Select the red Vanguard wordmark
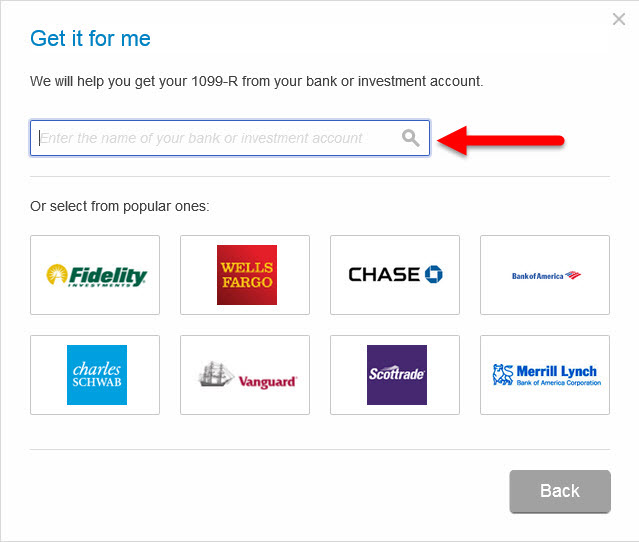 [268, 382]
